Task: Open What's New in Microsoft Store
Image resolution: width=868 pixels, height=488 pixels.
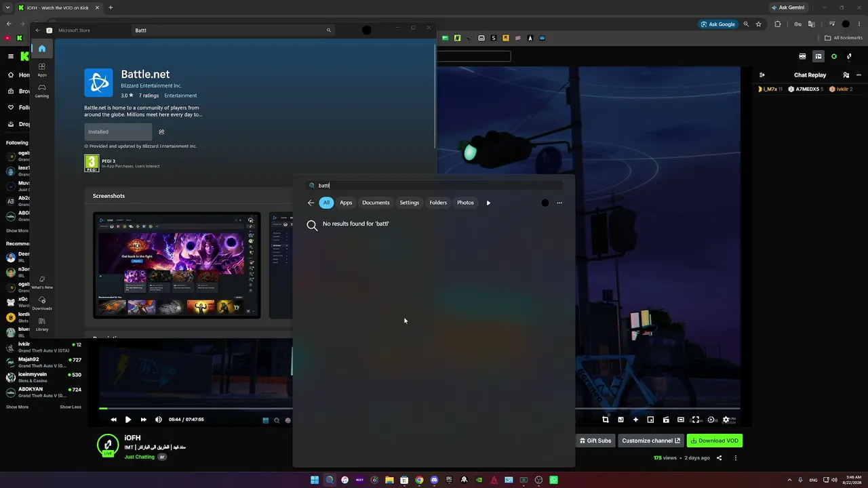Action: coord(42,282)
